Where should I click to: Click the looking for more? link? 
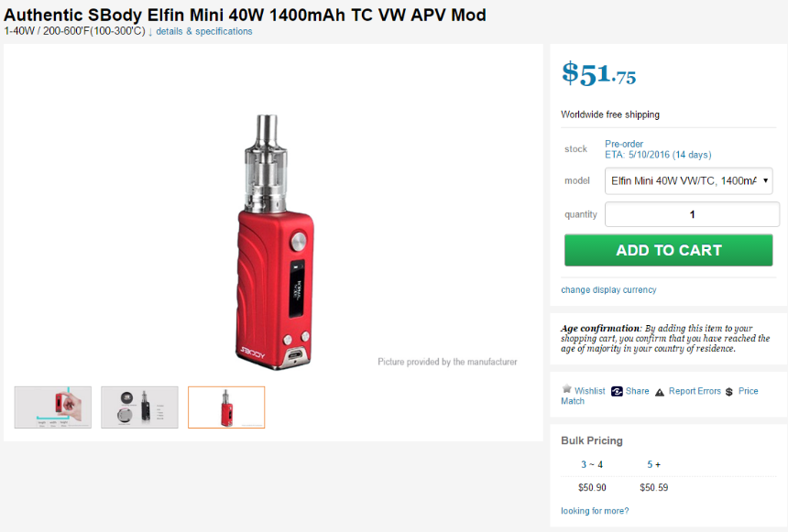595,511
